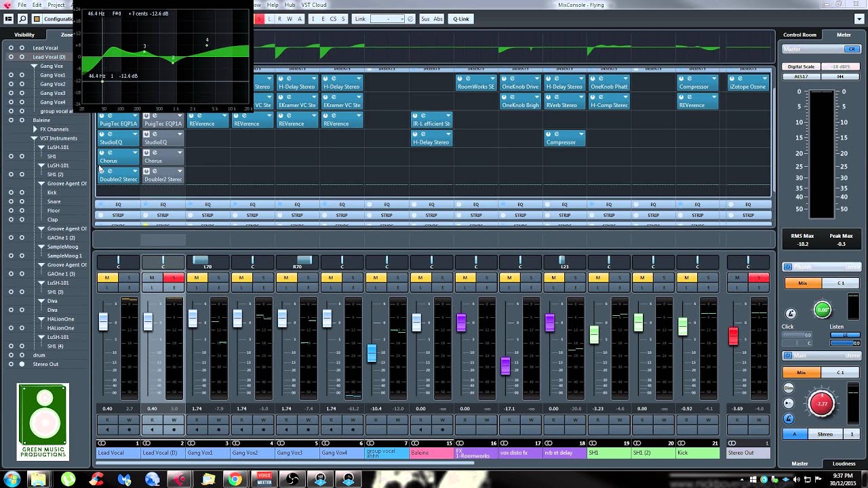Disable solo on Stereo Out channel
Viewport: 868px width, 488px height.
click(x=759, y=278)
